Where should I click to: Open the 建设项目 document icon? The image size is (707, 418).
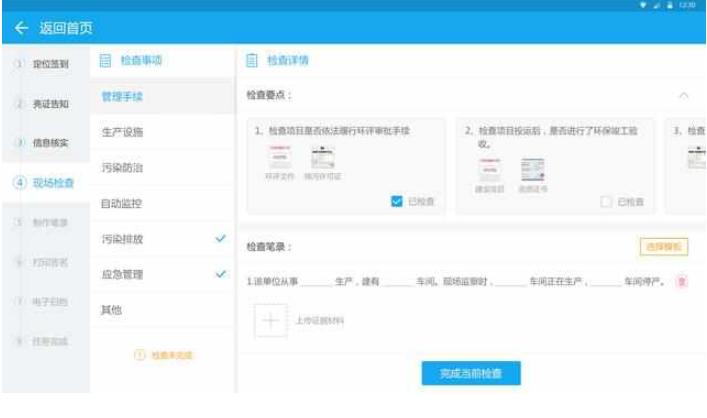(x=489, y=170)
